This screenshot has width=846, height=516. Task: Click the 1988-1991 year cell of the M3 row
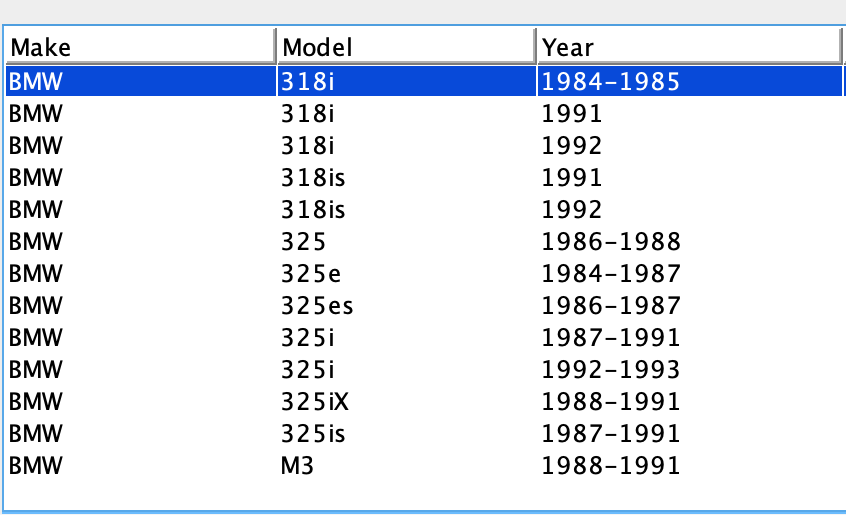coord(690,466)
